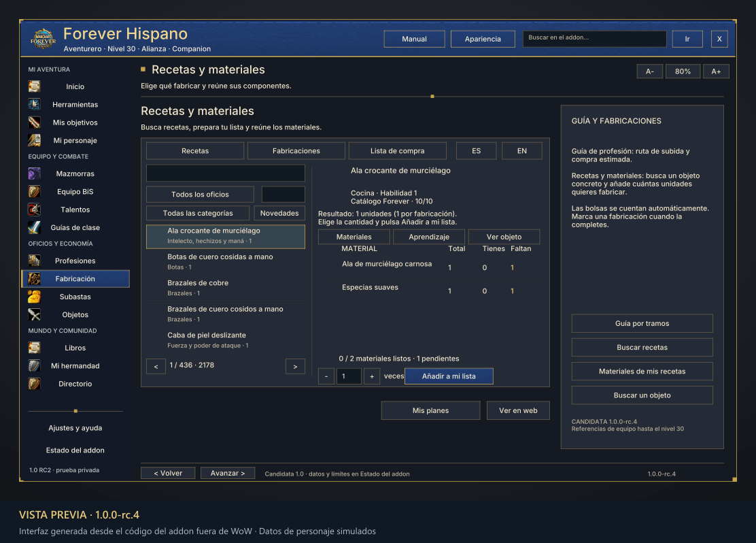Close the addon window with X
Image resolution: width=756 pixels, height=543 pixels.
(719, 39)
